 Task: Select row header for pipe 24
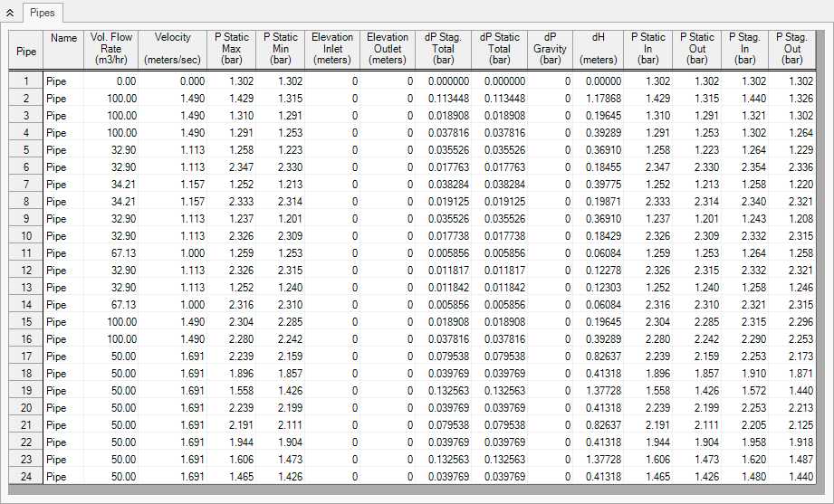click(x=26, y=477)
